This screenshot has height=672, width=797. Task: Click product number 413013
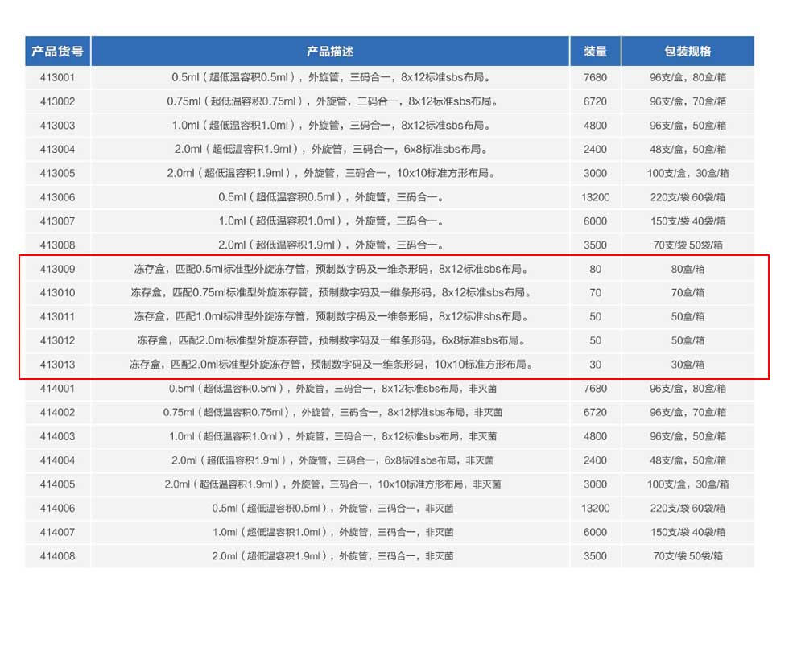57,365
